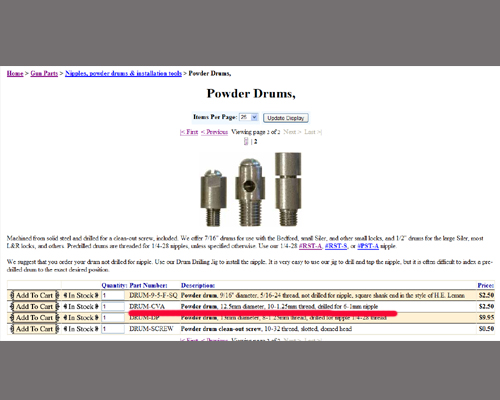Open the #PST-A nipple link
The height and width of the screenshot is (400, 500).
click(368, 246)
